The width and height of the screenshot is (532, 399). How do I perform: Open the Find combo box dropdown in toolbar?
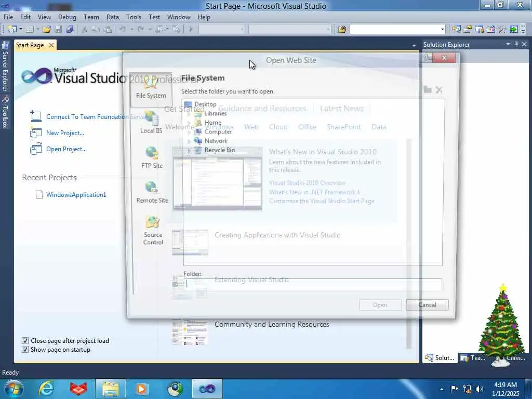point(442,30)
